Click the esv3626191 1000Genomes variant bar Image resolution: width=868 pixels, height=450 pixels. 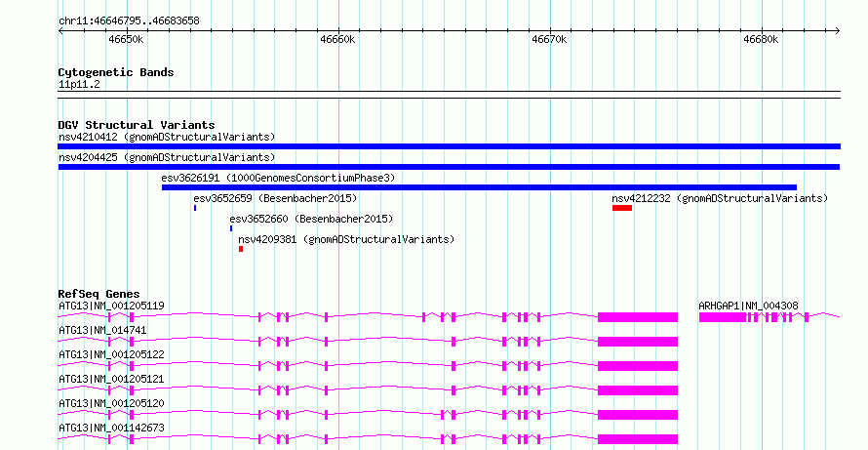point(480,187)
